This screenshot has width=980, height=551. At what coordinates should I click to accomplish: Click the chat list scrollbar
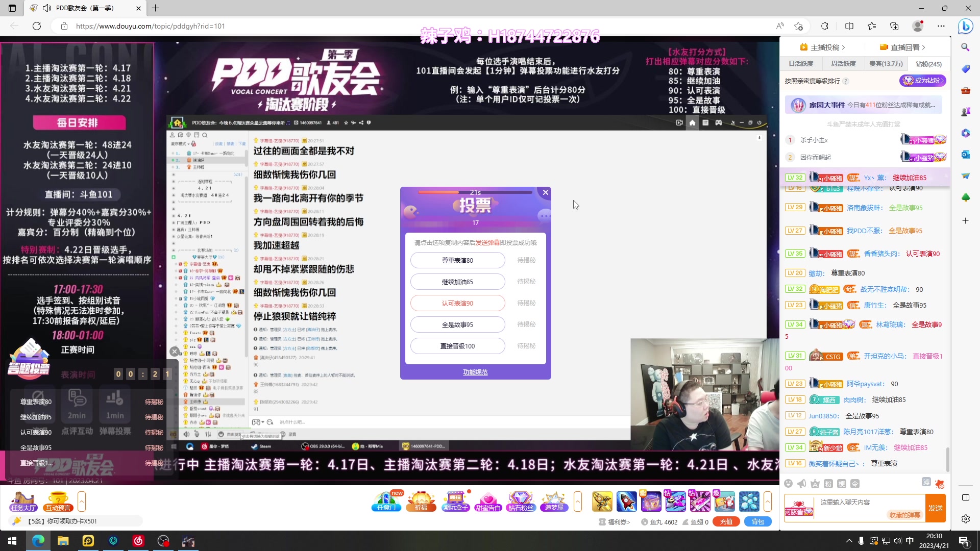[x=948, y=459]
